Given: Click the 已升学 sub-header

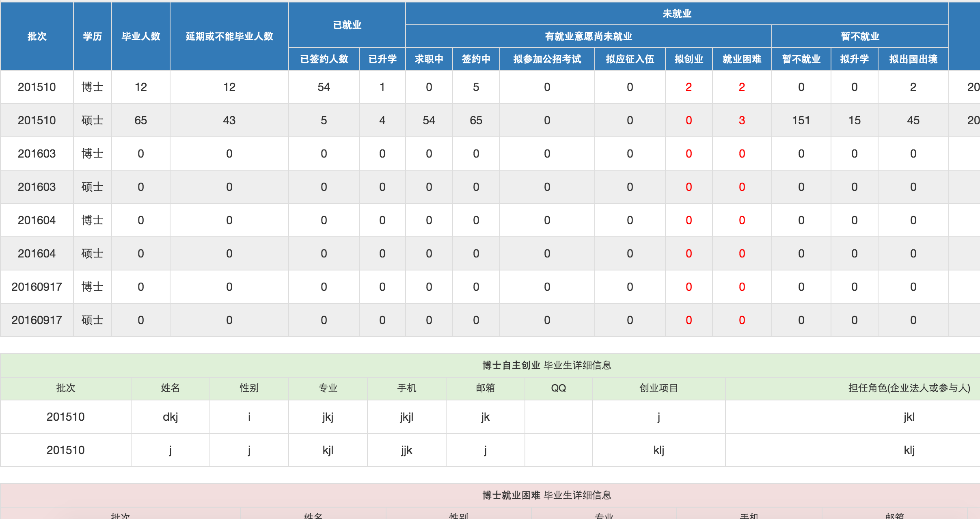Looking at the screenshot, I should 382,59.
